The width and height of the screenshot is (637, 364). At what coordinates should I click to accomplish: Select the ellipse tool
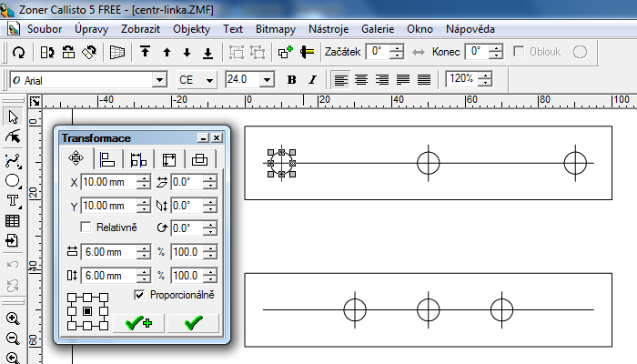13,181
